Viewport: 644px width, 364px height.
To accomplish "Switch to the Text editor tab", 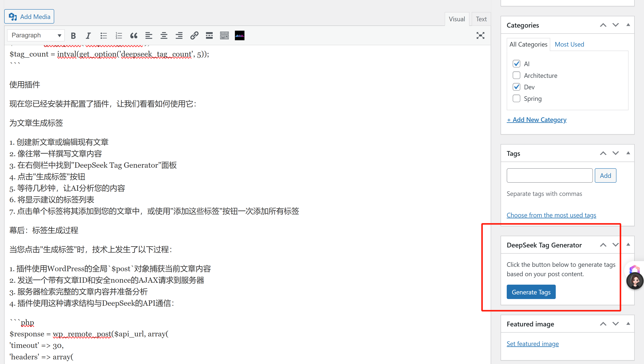I will pos(481,19).
